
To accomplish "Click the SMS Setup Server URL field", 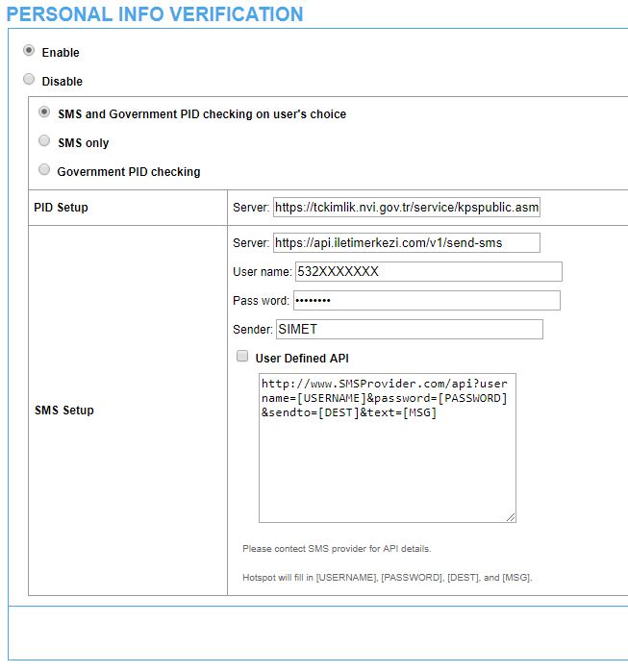I will click(x=407, y=242).
